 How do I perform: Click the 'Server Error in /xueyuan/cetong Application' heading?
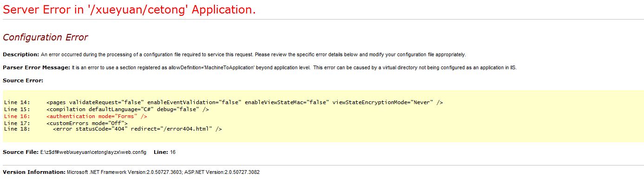coord(129,10)
